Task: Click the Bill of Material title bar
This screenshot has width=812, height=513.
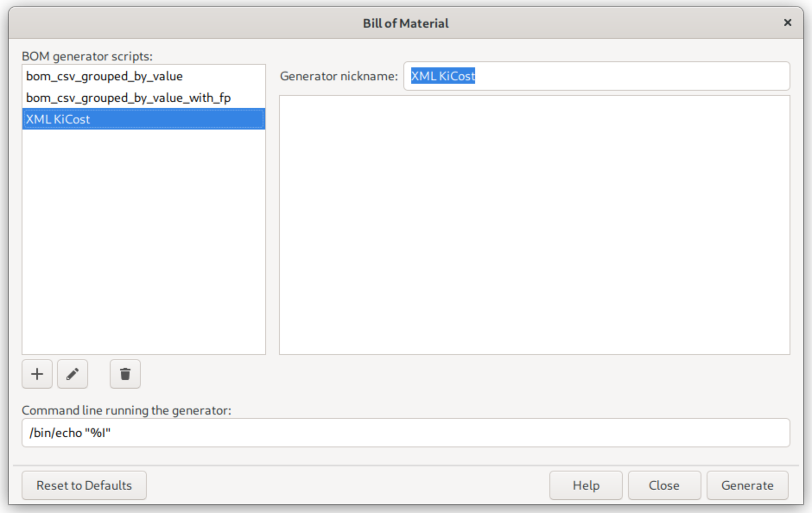Action: tap(405, 23)
